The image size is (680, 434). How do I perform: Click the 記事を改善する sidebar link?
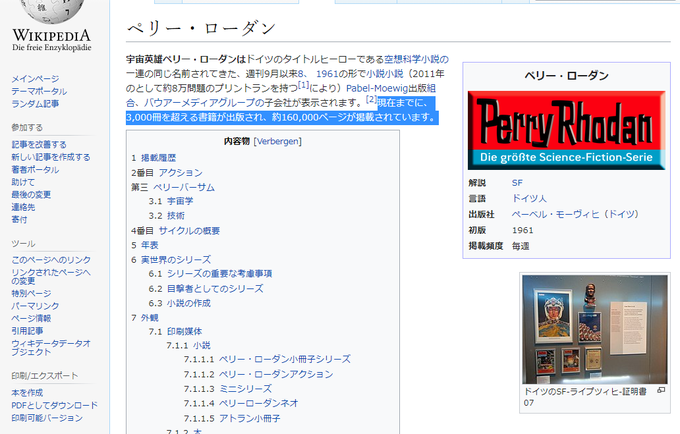[x=39, y=144]
